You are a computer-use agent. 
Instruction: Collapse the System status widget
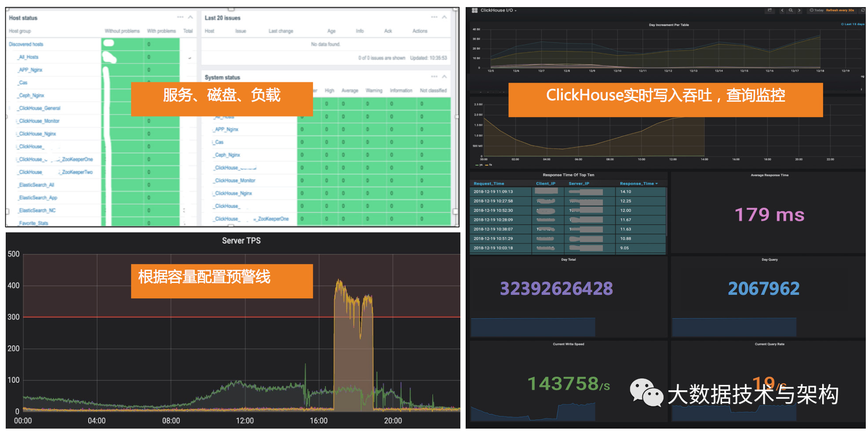click(444, 77)
